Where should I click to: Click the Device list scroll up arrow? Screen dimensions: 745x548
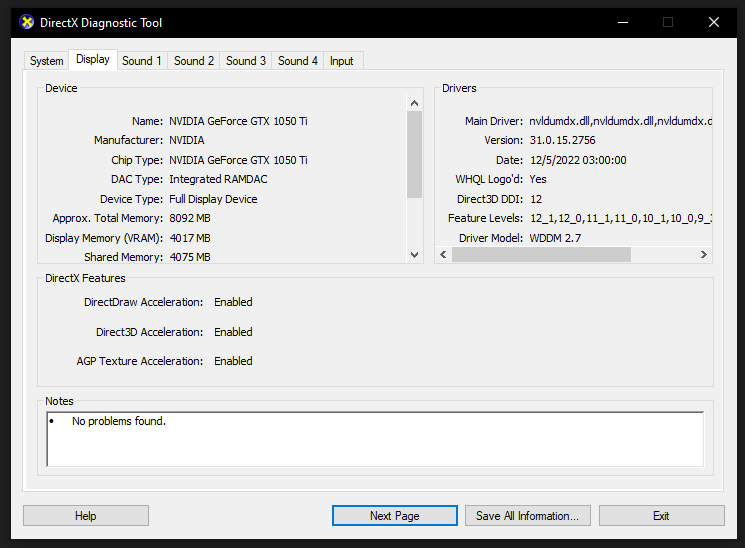click(x=415, y=102)
